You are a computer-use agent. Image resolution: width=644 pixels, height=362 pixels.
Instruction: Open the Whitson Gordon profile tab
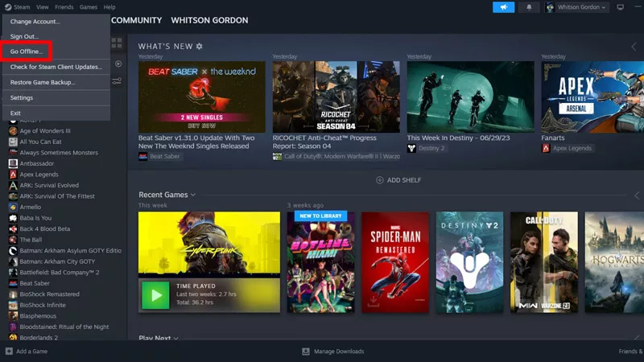(209, 20)
